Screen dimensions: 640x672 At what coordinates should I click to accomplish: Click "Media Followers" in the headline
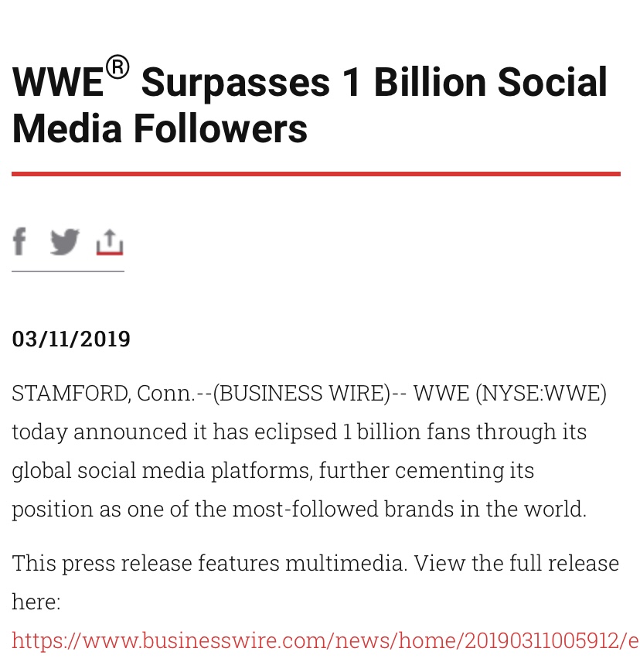click(160, 128)
